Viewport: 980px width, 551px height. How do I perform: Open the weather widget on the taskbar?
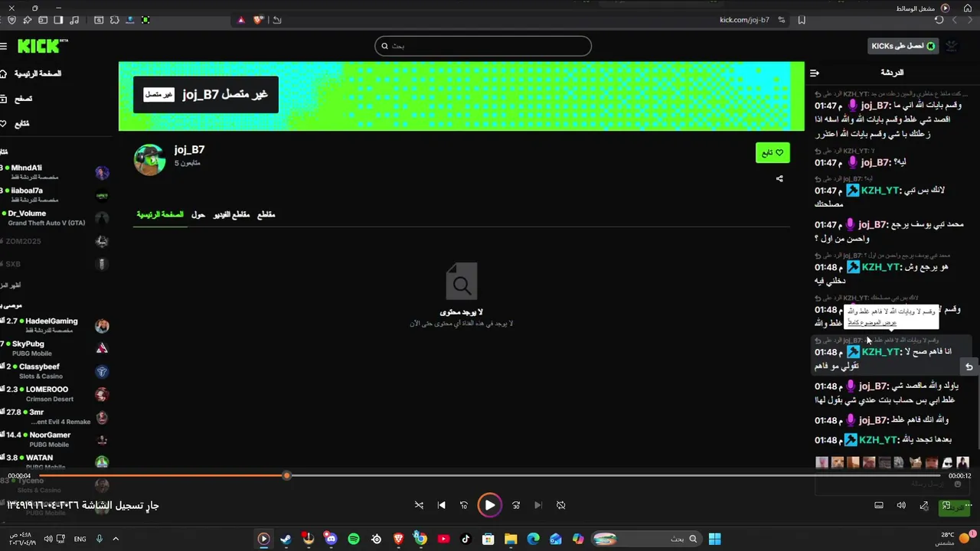click(x=955, y=539)
